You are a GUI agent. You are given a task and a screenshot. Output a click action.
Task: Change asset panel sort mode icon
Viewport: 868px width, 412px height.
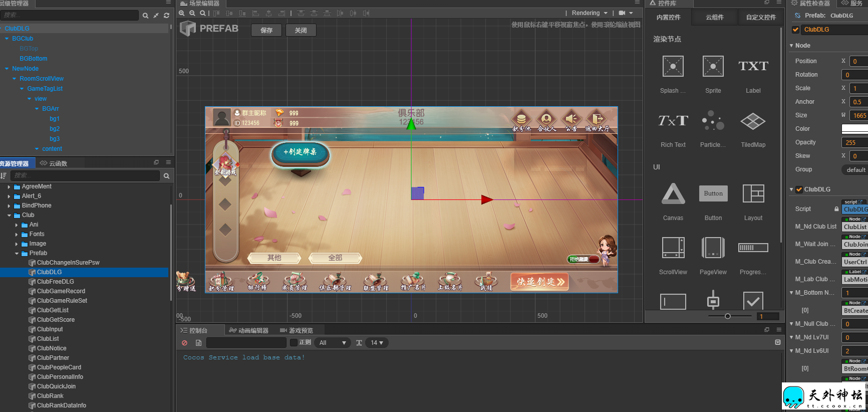tap(4, 175)
